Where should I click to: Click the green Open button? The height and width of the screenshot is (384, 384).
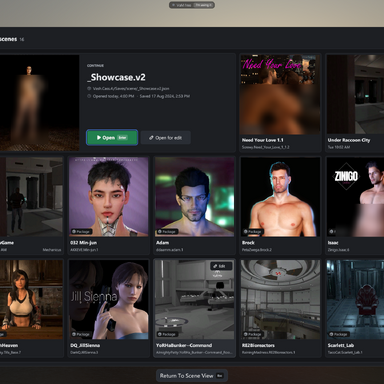coord(112,138)
